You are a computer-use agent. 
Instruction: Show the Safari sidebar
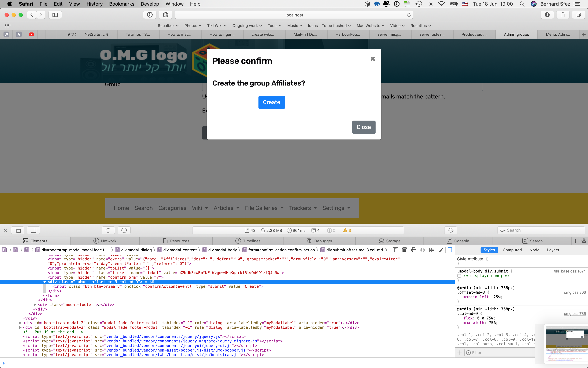(55, 15)
